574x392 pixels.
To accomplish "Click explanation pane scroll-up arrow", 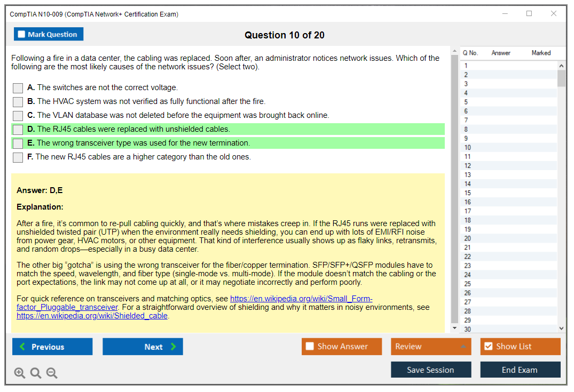I will 455,52.
